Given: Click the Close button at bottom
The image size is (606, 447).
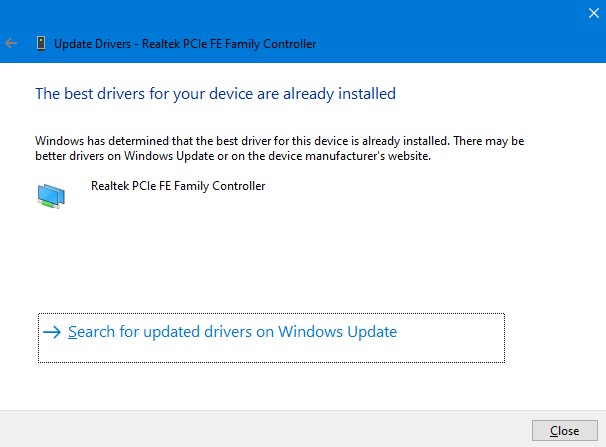Looking at the screenshot, I should click(565, 430).
